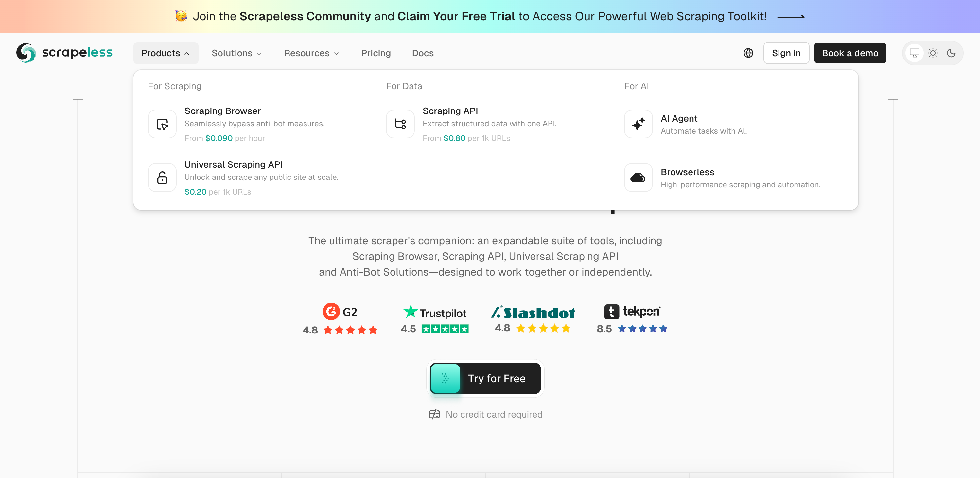Switch to system theme mode
Image resolution: width=980 pixels, height=478 pixels.
914,53
